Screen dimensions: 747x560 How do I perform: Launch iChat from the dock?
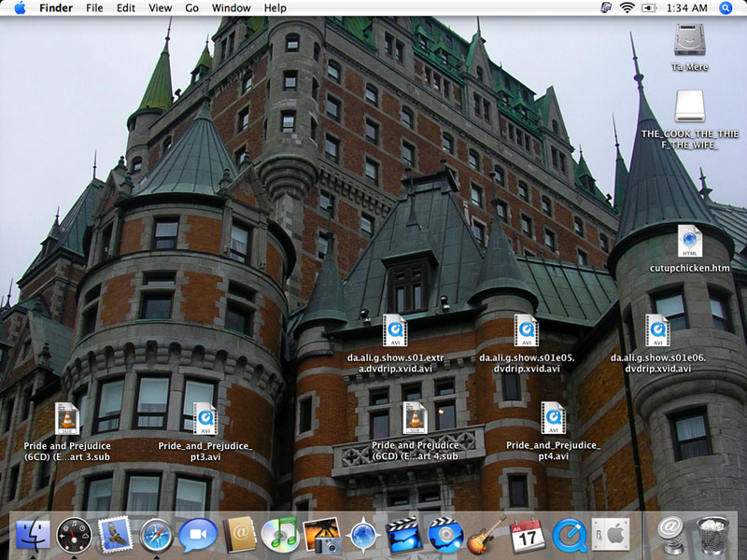(197, 536)
